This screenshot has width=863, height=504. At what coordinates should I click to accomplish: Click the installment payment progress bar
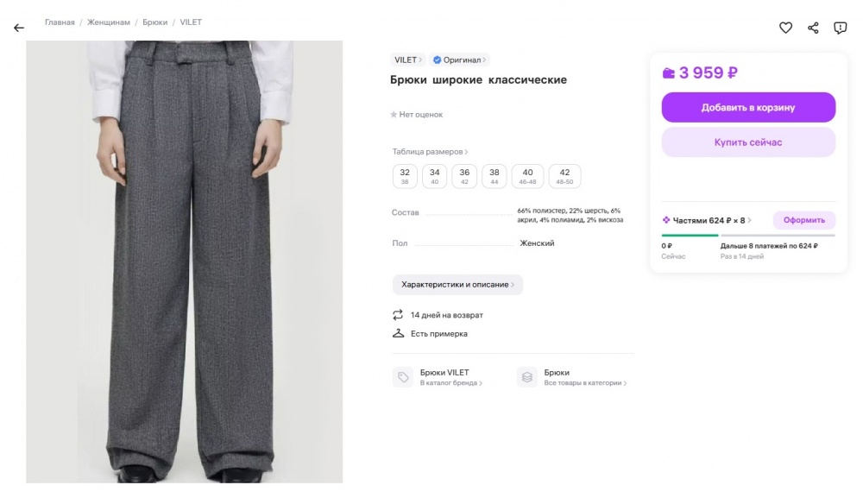(x=748, y=235)
